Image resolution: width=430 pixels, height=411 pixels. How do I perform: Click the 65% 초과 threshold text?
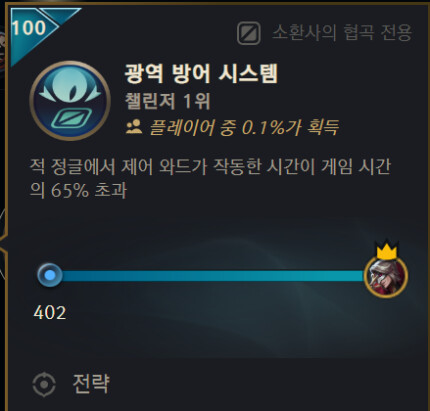(89, 191)
